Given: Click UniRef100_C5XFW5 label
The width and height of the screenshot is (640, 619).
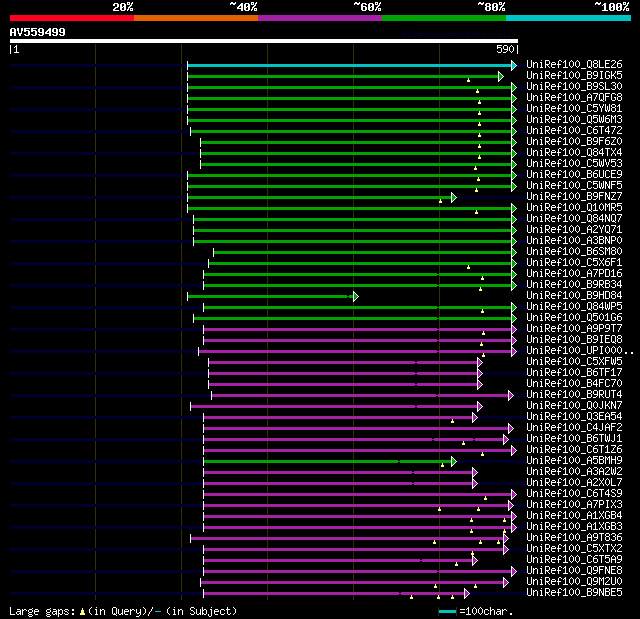Looking at the screenshot, I should [574, 362].
